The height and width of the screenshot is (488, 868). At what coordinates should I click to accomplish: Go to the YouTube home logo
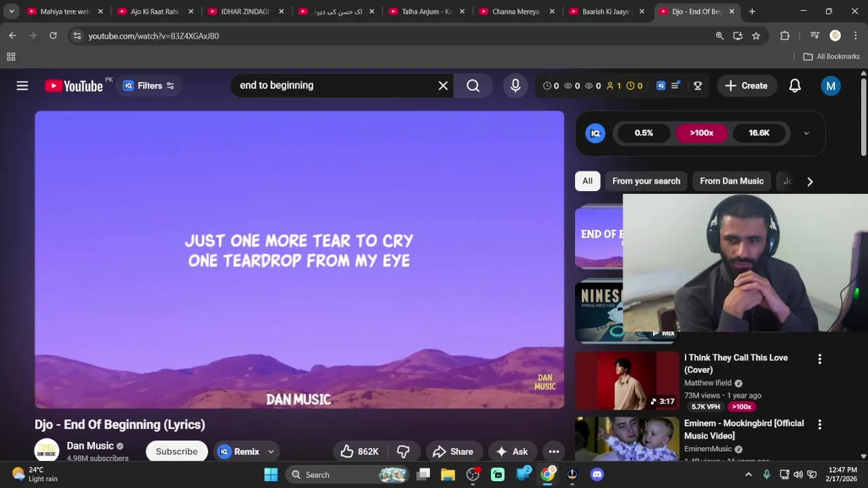[x=74, y=85]
